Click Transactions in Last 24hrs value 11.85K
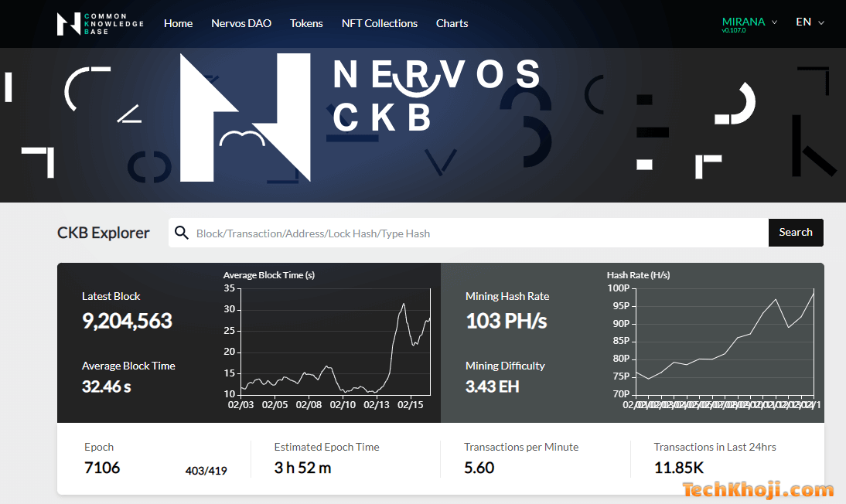 click(679, 468)
